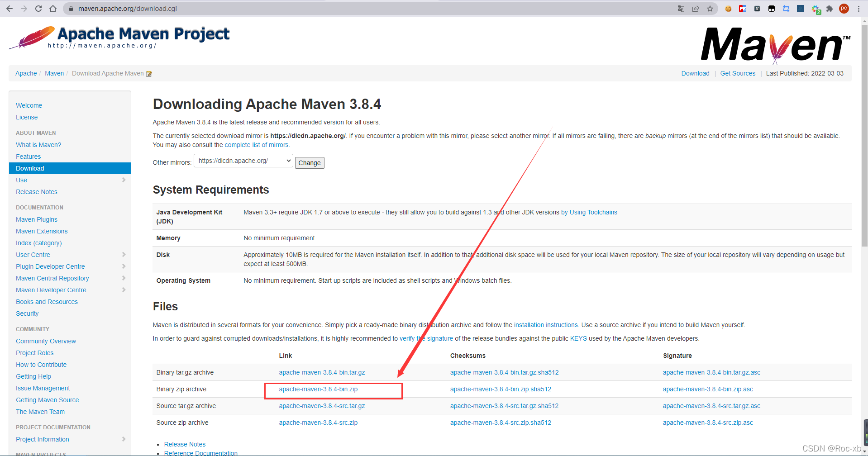
Task: Open installation instructions link
Action: click(x=546, y=325)
